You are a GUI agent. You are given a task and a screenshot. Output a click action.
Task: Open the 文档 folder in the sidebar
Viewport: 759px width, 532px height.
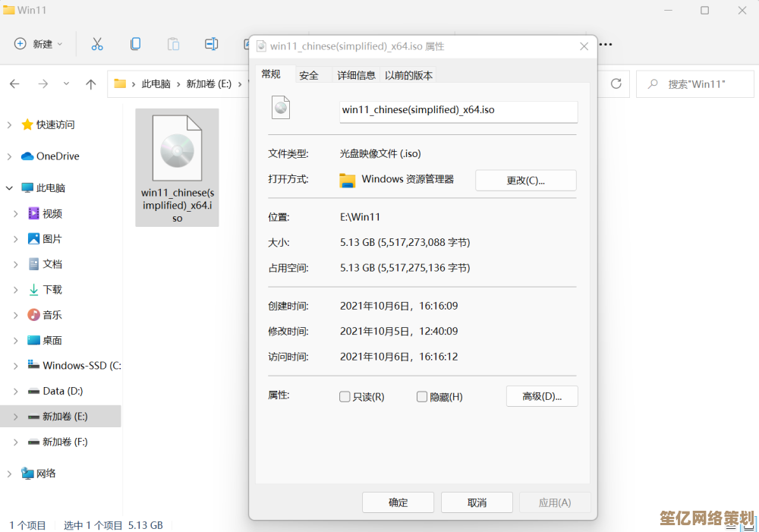[x=52, y=264]
